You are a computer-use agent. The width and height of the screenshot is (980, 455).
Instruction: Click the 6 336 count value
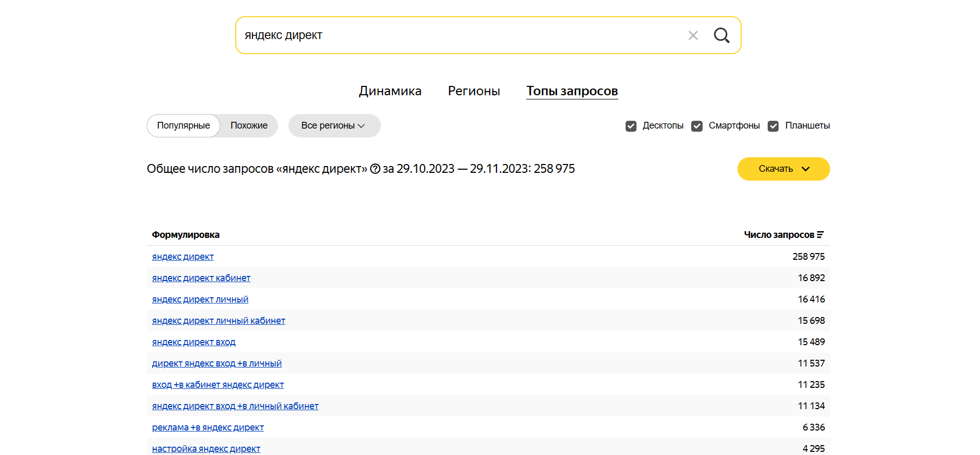click(x=813, y=427)
